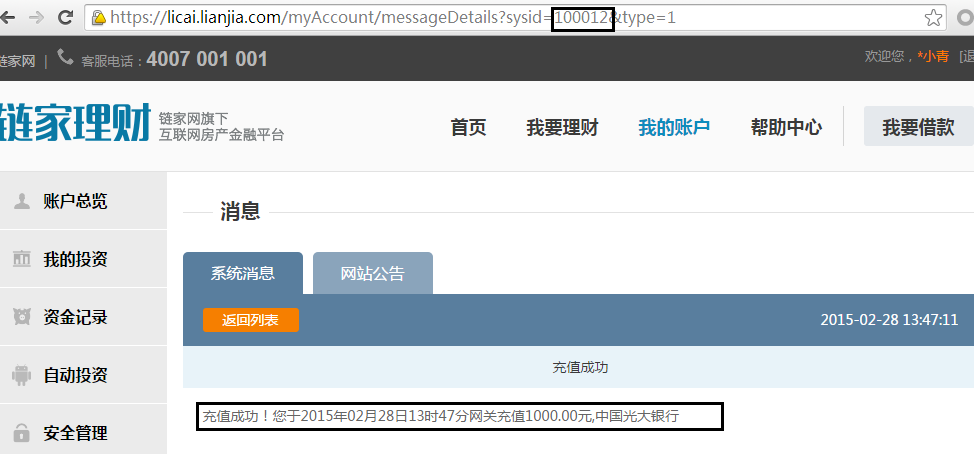Open 我的账户 in the navigation

(x=674, y=127)
